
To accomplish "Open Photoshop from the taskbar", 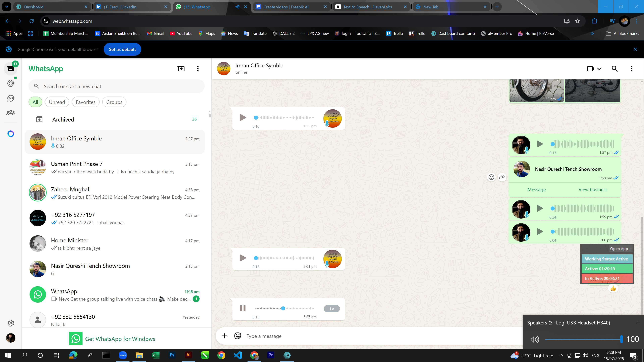I will 172,355.
